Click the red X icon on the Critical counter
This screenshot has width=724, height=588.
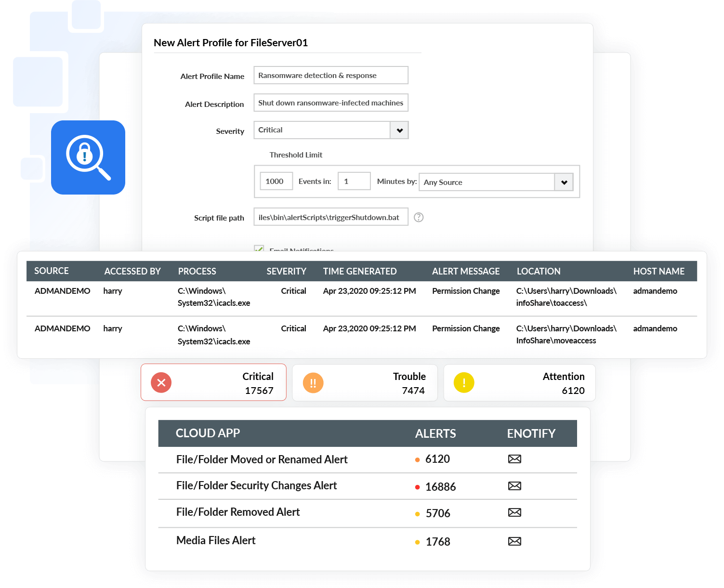161,382
